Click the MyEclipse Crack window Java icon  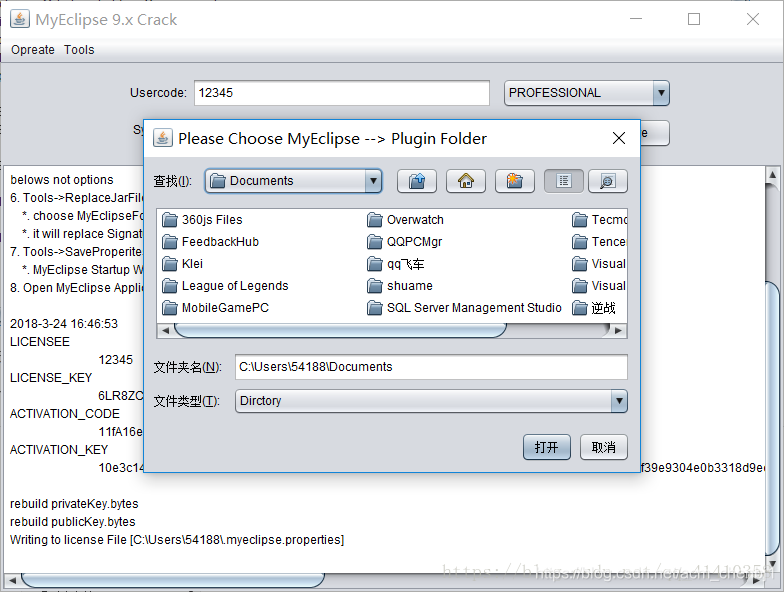click(20, 20)
